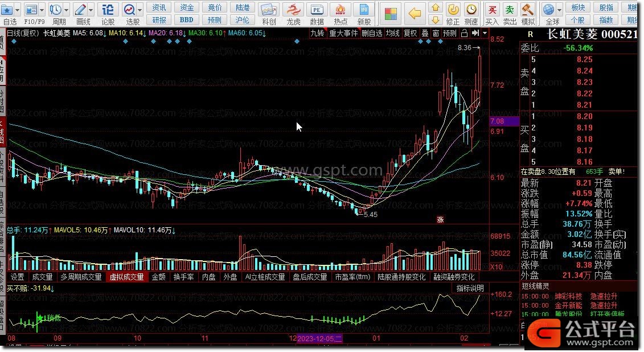Open the 竞价 auction button

pyautogui.click(x=215, y=7)
